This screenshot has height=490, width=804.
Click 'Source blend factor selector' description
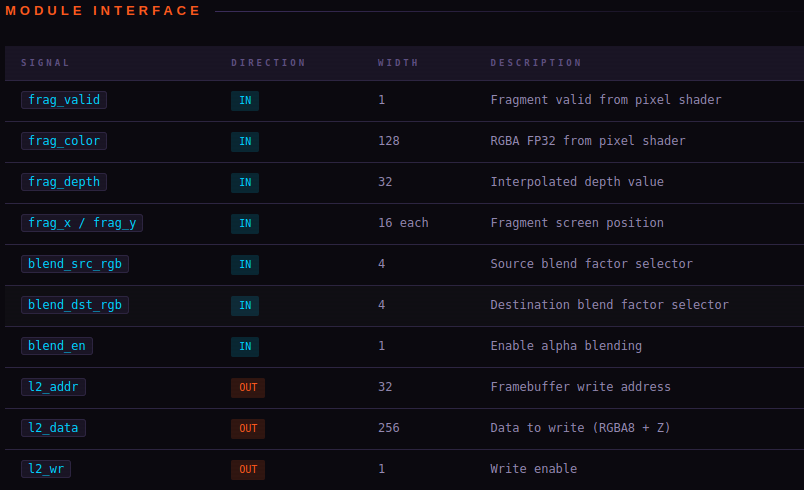coord(591,264)
